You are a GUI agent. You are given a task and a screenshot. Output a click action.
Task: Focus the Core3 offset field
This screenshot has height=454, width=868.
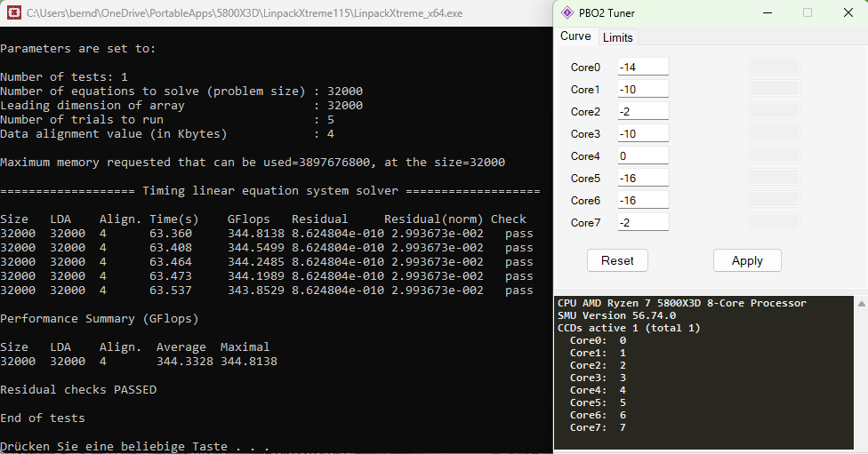pyautogui.click(x=643, y=133)
